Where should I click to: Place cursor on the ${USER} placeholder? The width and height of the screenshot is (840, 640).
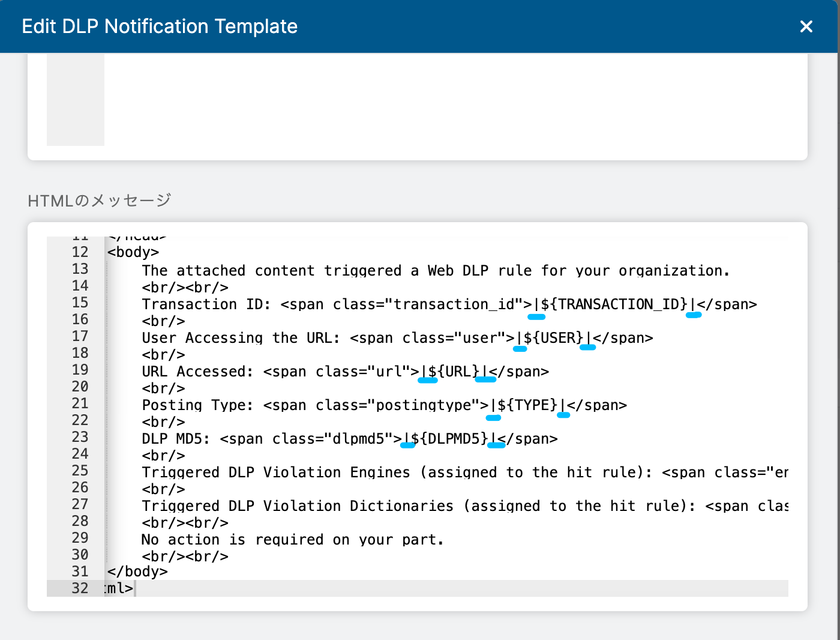click(553, 338)
